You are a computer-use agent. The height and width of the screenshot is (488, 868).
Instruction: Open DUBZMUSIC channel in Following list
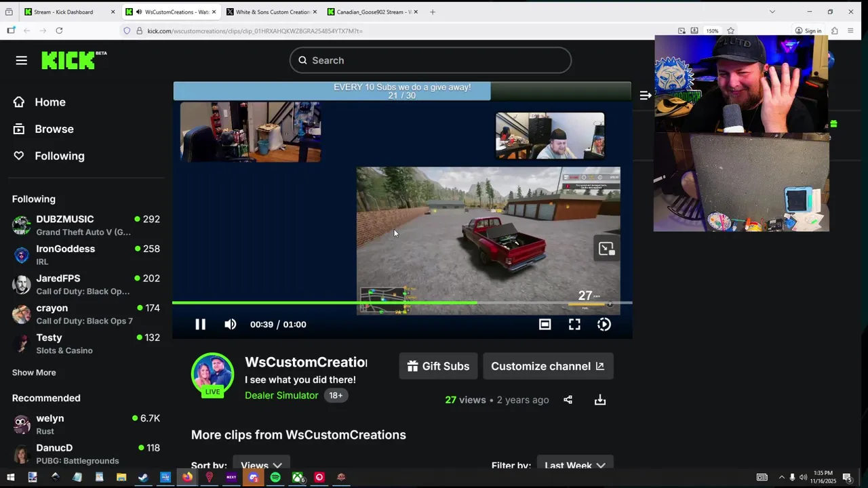(86, 225)
